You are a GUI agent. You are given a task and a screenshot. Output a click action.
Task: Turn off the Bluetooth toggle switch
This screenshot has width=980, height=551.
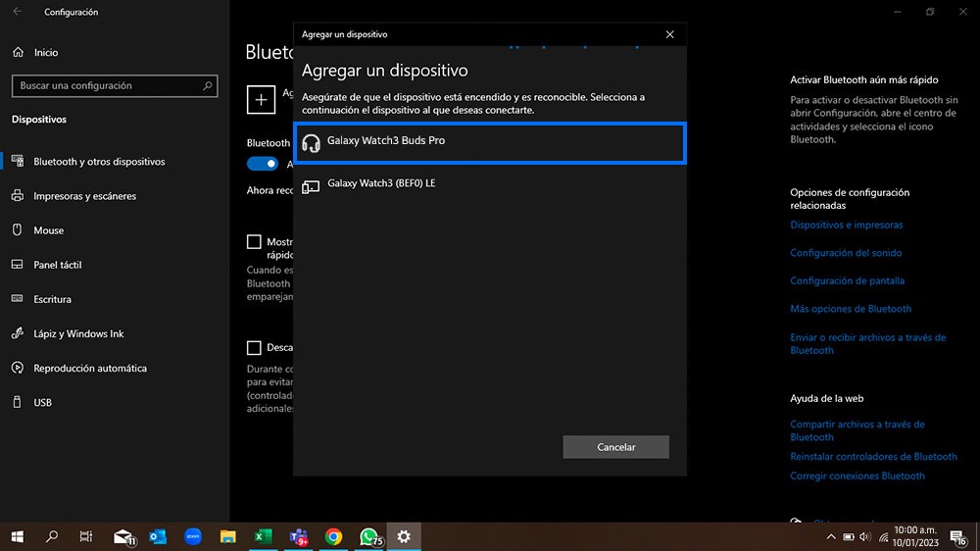pyautogui.click(x=263, y=164)
